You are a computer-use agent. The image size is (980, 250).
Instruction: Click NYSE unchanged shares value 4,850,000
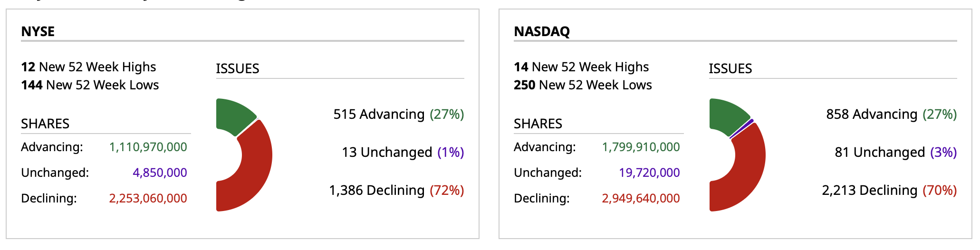tap(160, 173)
